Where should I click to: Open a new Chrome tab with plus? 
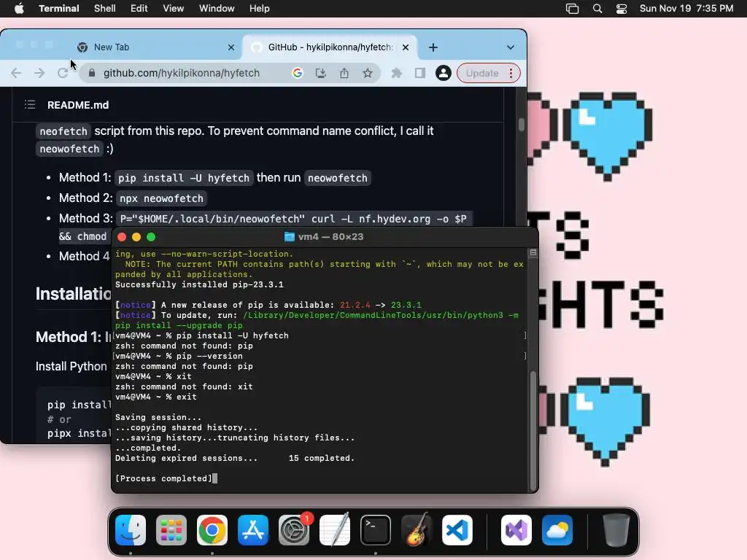(x=433, y=47)
